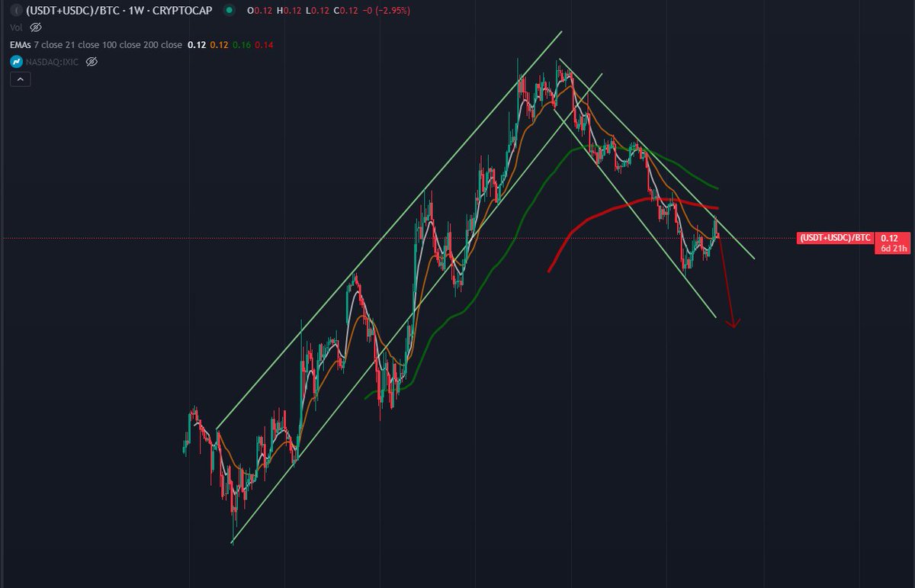Screen dimensions: 915x588
Task: Click the H0.12 high value
Action: [x=290, y=12]
